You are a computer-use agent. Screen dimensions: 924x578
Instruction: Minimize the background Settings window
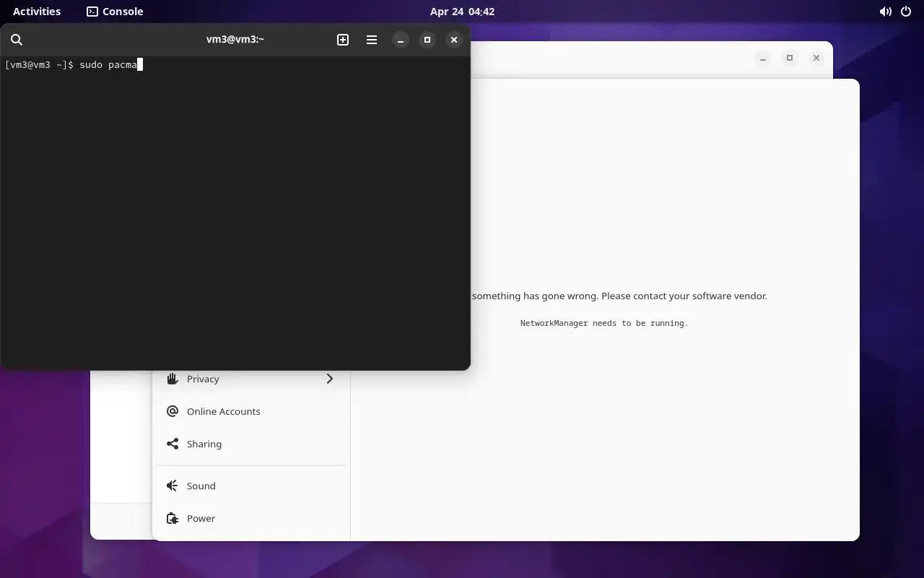coord(763,58)
